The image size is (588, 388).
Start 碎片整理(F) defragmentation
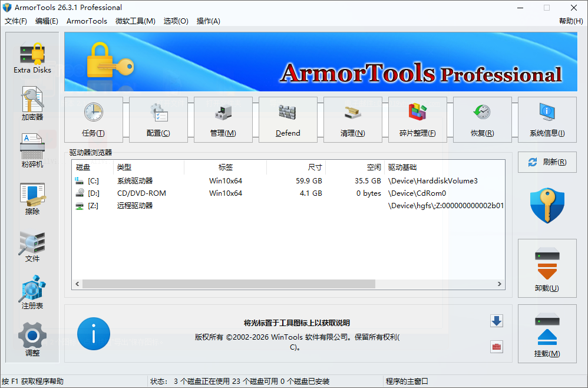(x=417, y=119)
